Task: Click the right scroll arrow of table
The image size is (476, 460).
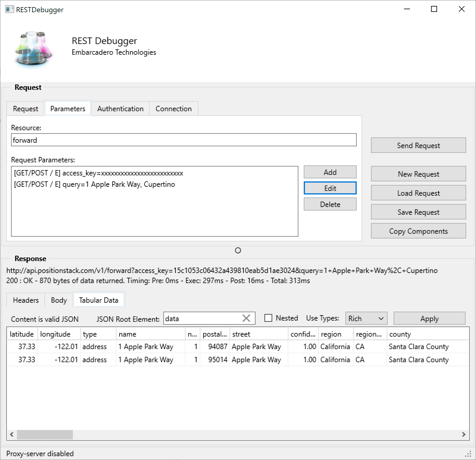Action: click(464, 434)
